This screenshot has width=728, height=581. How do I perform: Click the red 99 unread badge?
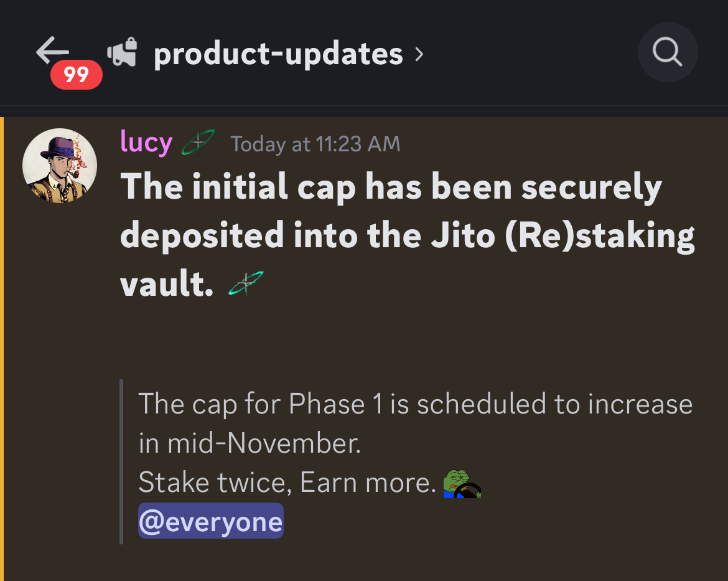click(x=76, y=75)
